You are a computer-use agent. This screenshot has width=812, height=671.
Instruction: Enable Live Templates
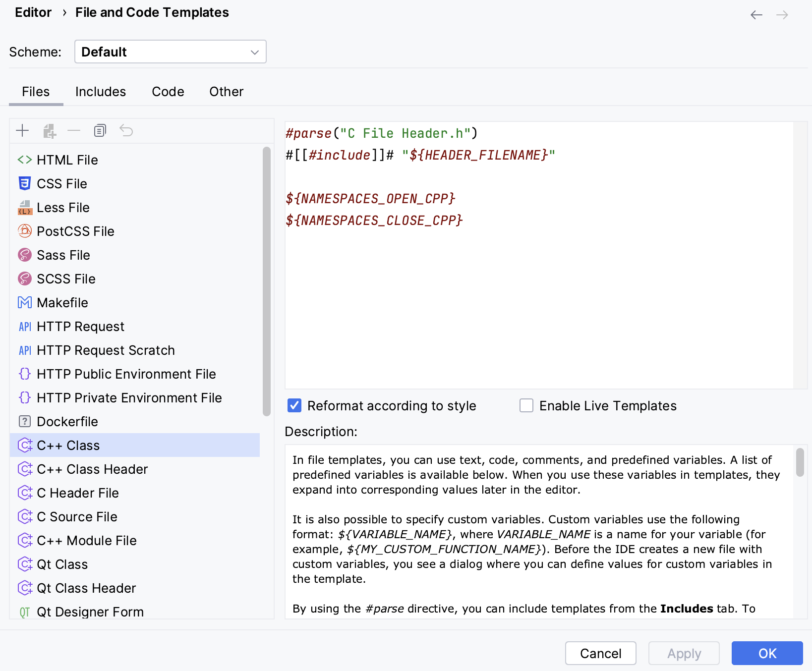tap(526, 405)
